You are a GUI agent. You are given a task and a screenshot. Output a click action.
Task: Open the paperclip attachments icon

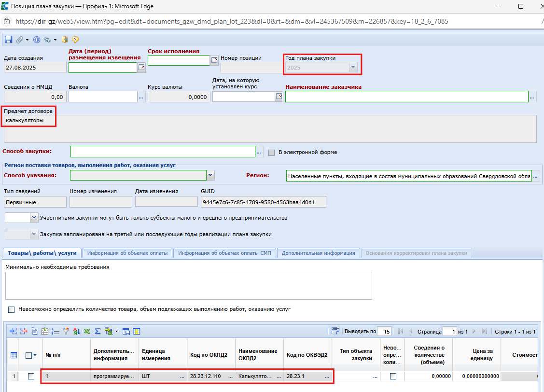click(x=20, y=40)
